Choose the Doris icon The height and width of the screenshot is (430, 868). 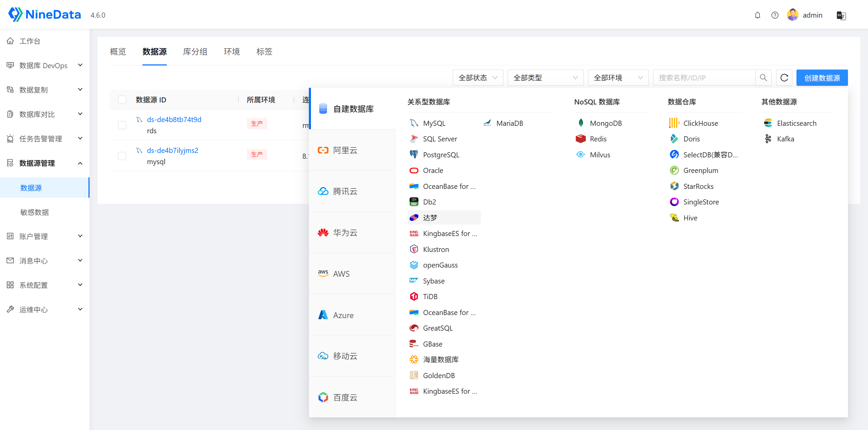tap(674, 139)
